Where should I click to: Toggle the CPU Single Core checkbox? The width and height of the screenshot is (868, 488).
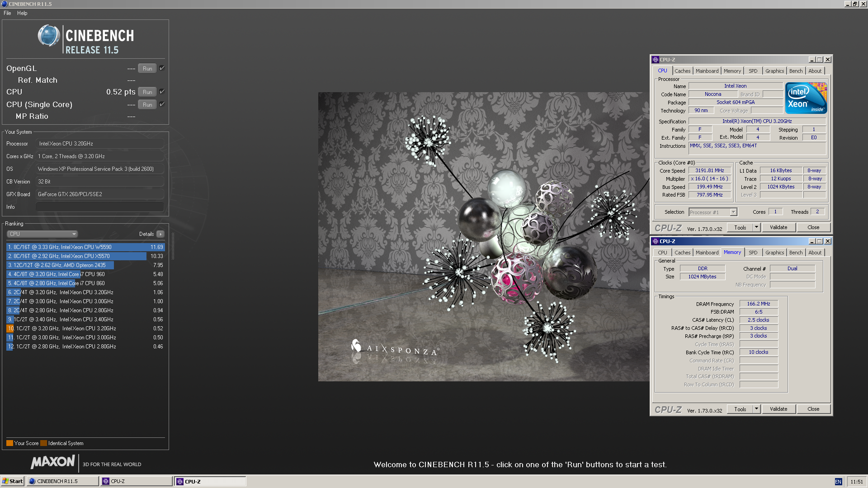coord(162,104)
